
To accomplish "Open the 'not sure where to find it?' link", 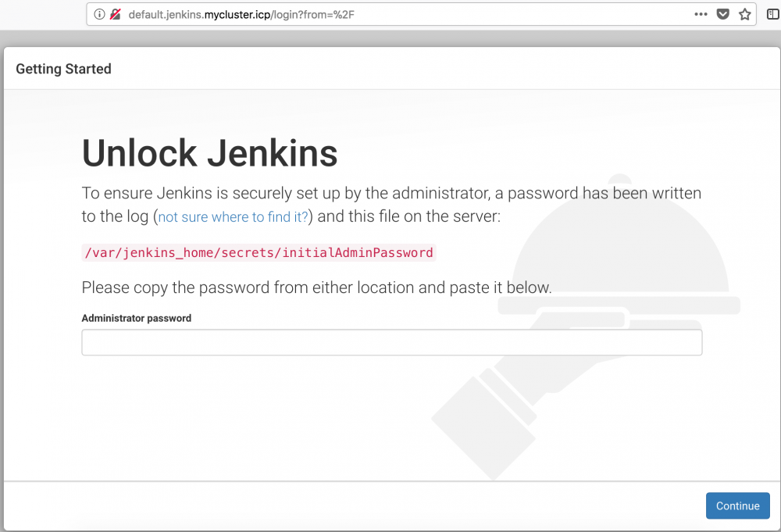I will [x=232, y=216].
